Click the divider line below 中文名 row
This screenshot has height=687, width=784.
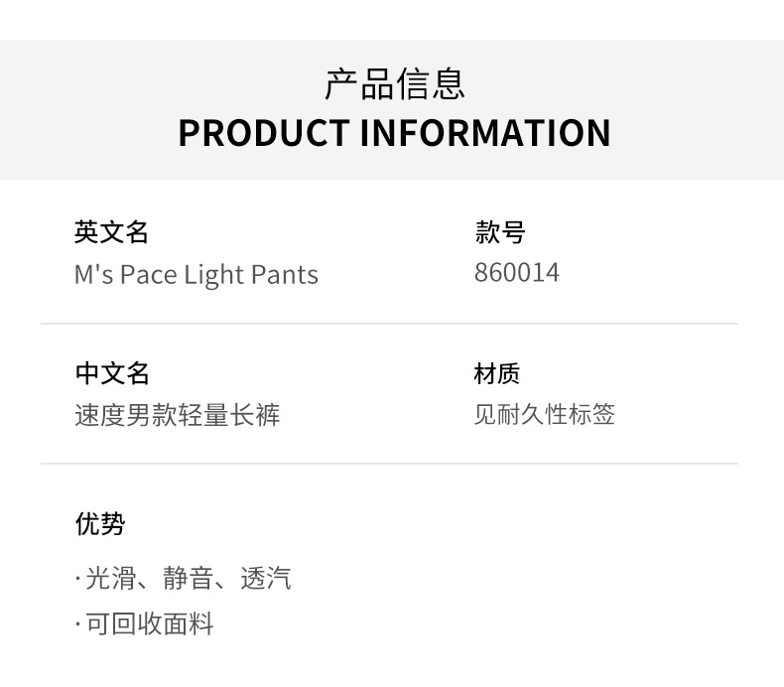pyautogui.click(x=389, y=464)
